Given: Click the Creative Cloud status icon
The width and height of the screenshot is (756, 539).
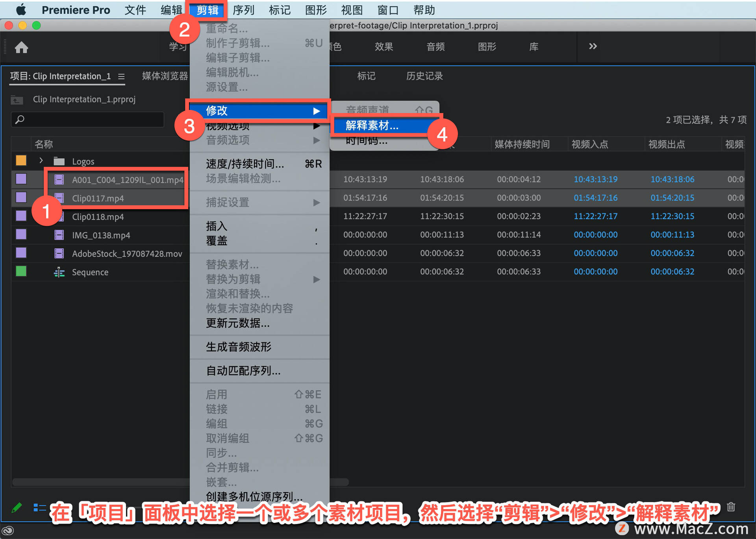Looking at the screenshot, I should 8,531.
